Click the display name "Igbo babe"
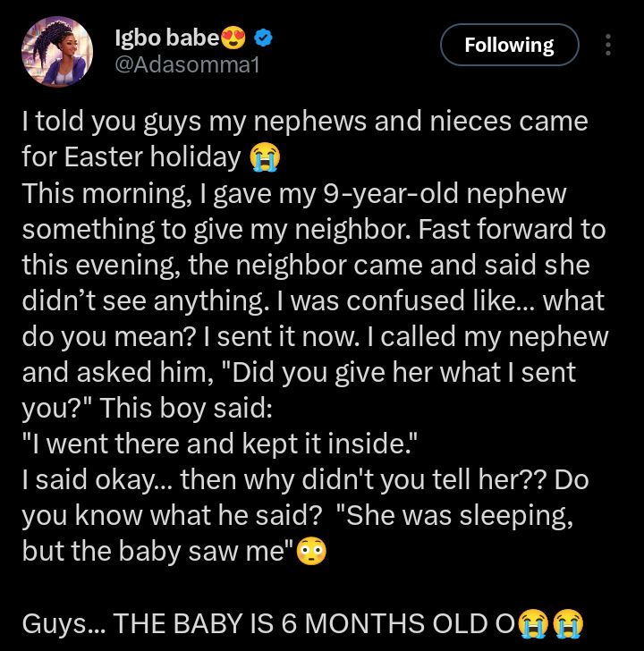This screenshot has height=651, width=644. pyautogui.click(x=167, y=38)
